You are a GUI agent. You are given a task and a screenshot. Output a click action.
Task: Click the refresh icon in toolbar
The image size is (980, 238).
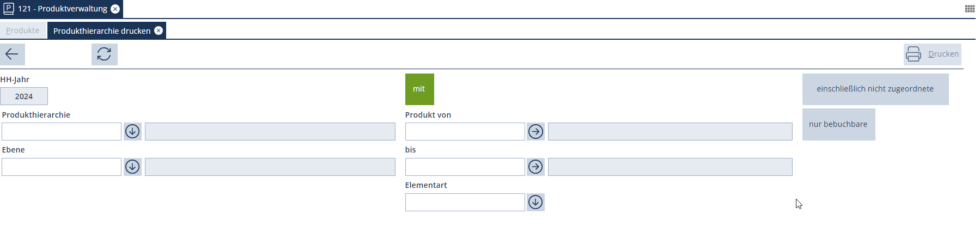(x=104, y=54)
